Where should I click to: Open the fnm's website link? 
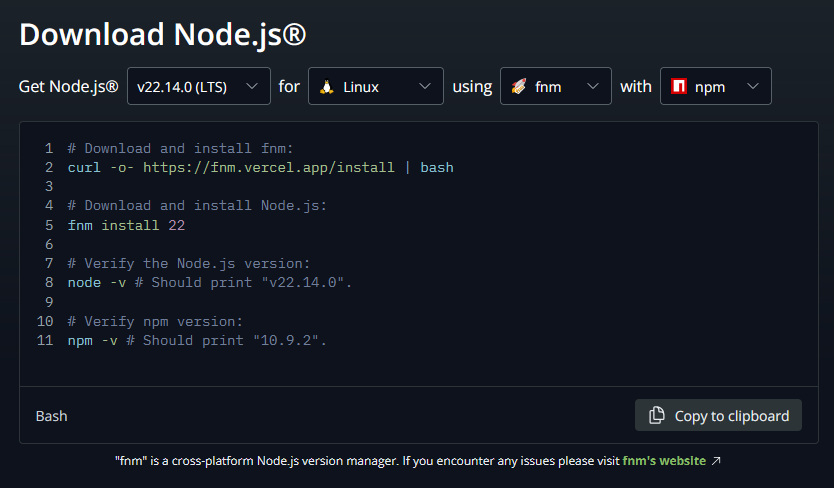(x=664, y=461)
